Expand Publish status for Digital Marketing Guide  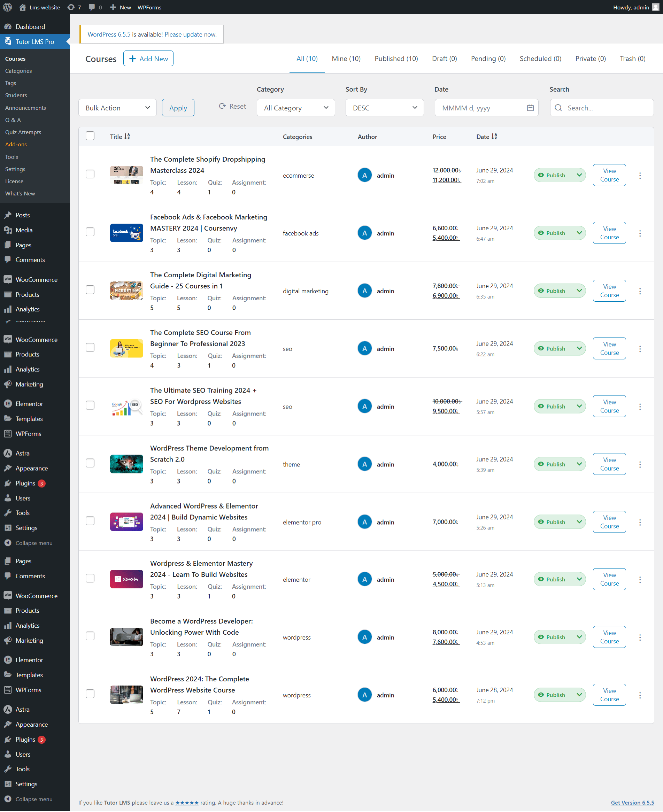579,291
